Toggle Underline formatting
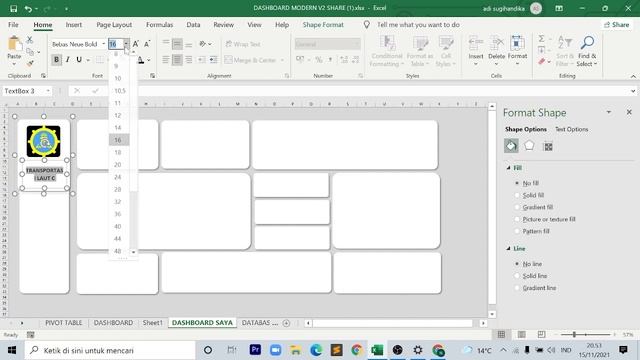 tap(79, 60)
